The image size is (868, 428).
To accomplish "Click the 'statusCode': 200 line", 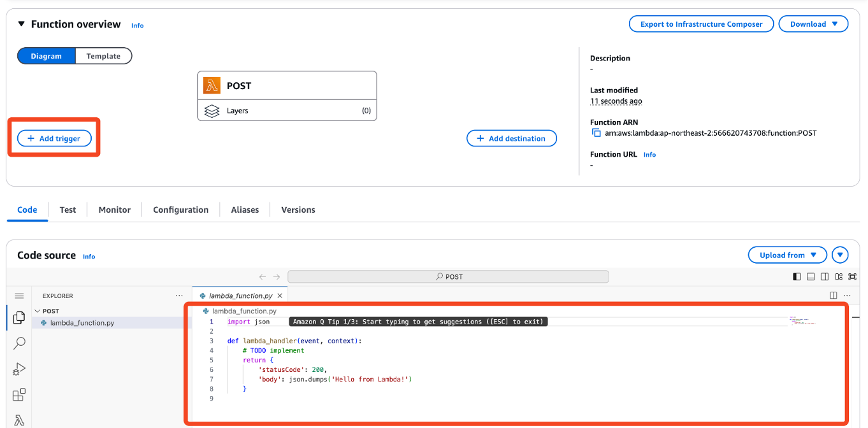I will (293, 369).
